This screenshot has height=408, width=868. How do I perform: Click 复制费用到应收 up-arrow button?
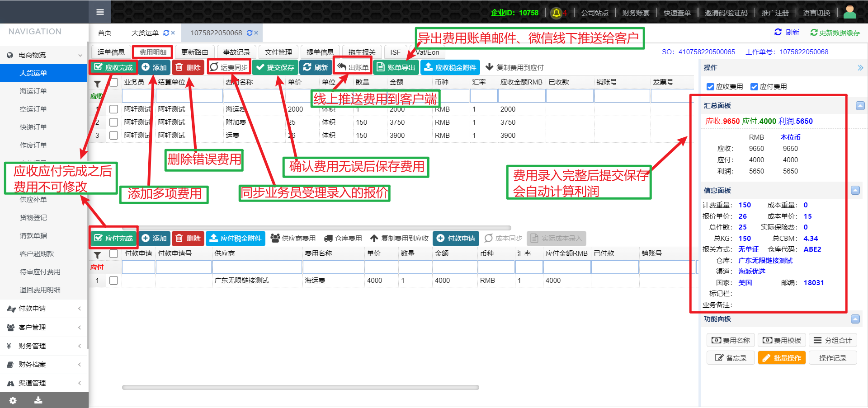(x=399, y=238)
